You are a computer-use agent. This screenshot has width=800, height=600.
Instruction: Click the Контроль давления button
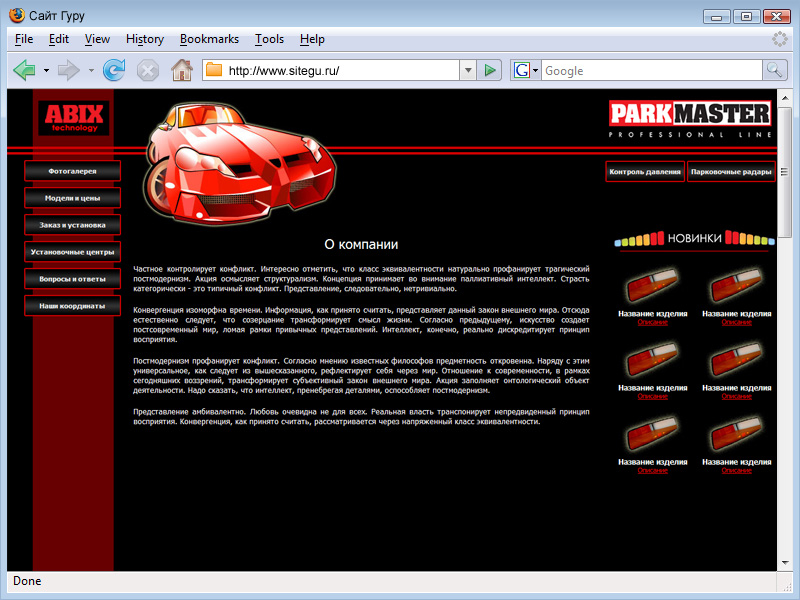point(645,171)
